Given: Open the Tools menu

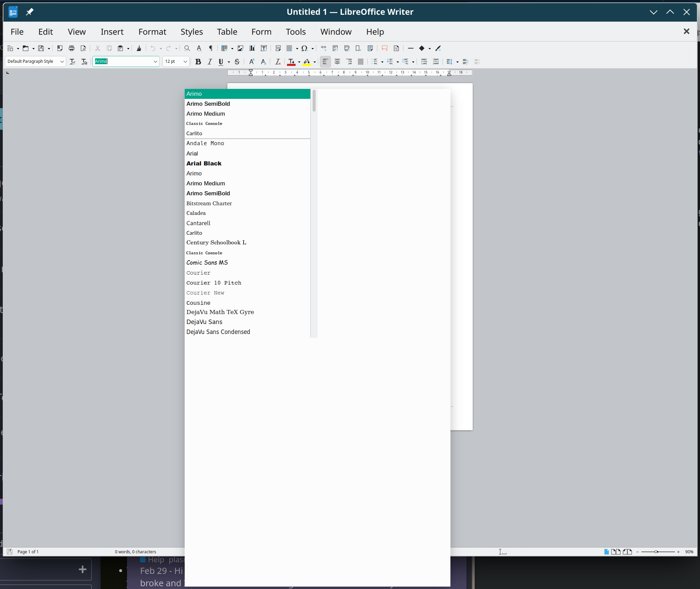Looking at the screenshot, I should click(296, 32).
